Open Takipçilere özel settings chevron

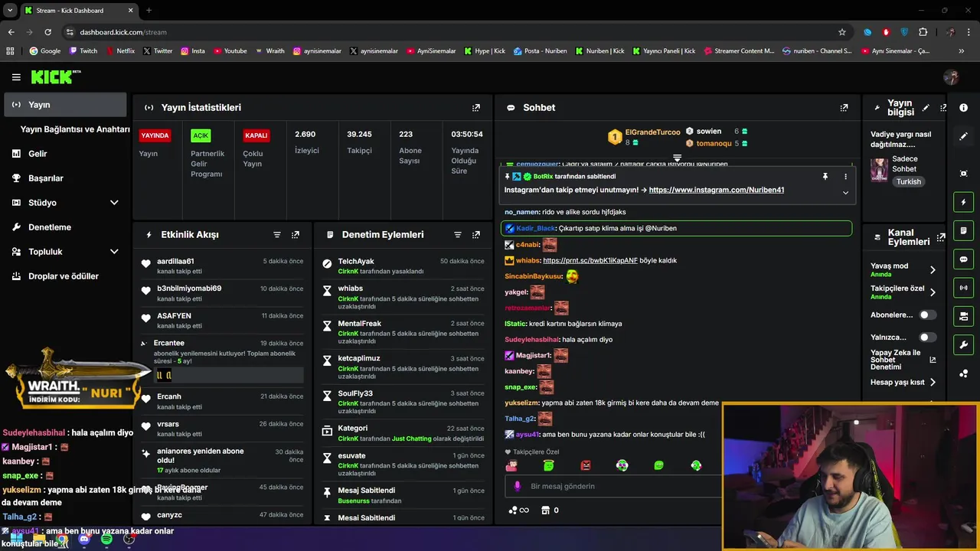(933, 292)
